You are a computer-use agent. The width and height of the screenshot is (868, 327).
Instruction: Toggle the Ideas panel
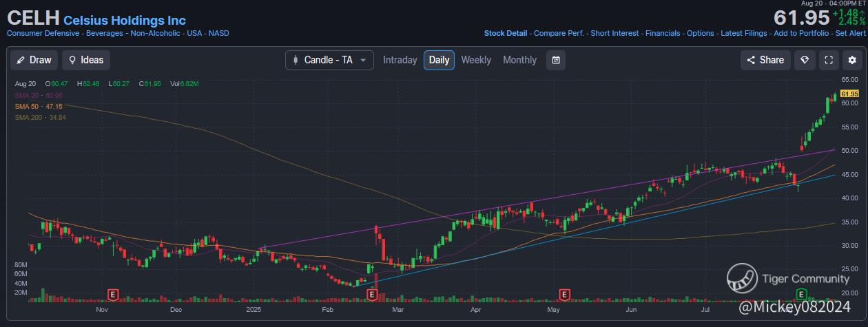tap(86, 60)
